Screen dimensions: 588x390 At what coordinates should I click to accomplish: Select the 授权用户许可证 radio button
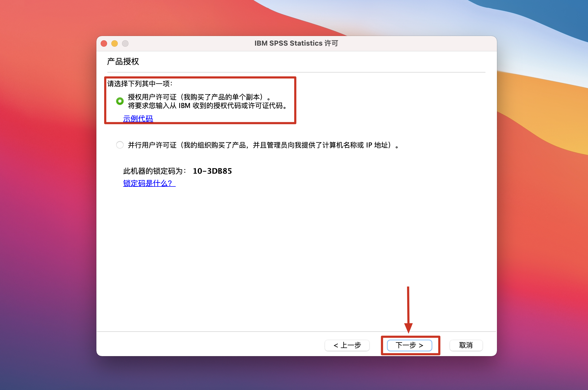click(x=120, y=101)
